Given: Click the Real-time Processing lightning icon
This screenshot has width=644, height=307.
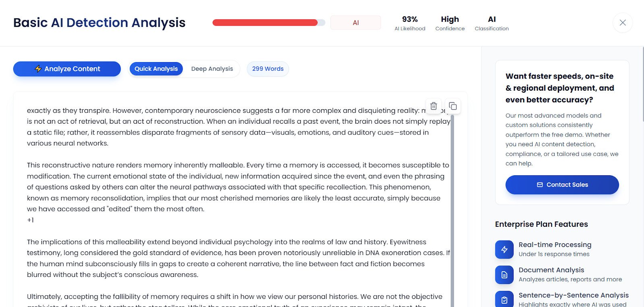Looking at the screenshot, I should coord(504,249).
